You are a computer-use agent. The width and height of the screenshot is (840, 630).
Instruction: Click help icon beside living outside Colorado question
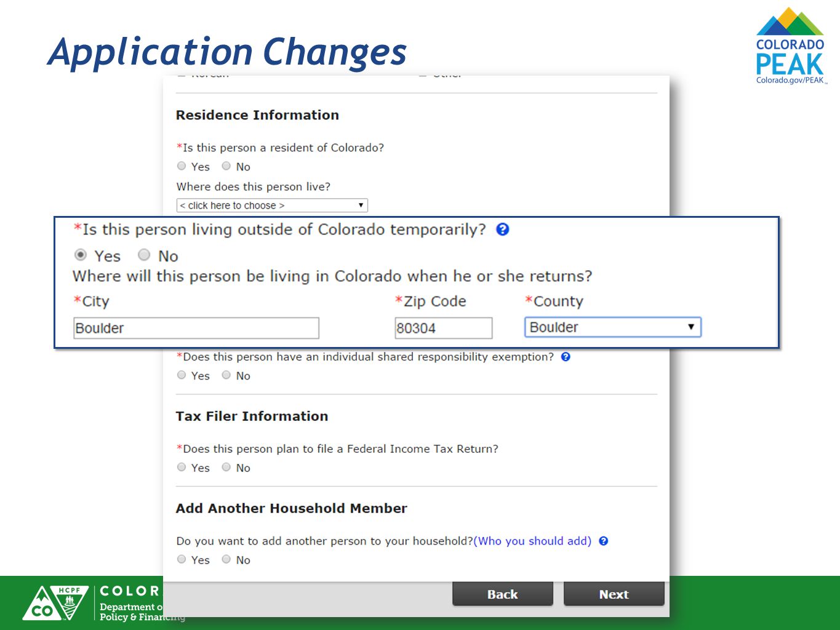click(503, 229)
